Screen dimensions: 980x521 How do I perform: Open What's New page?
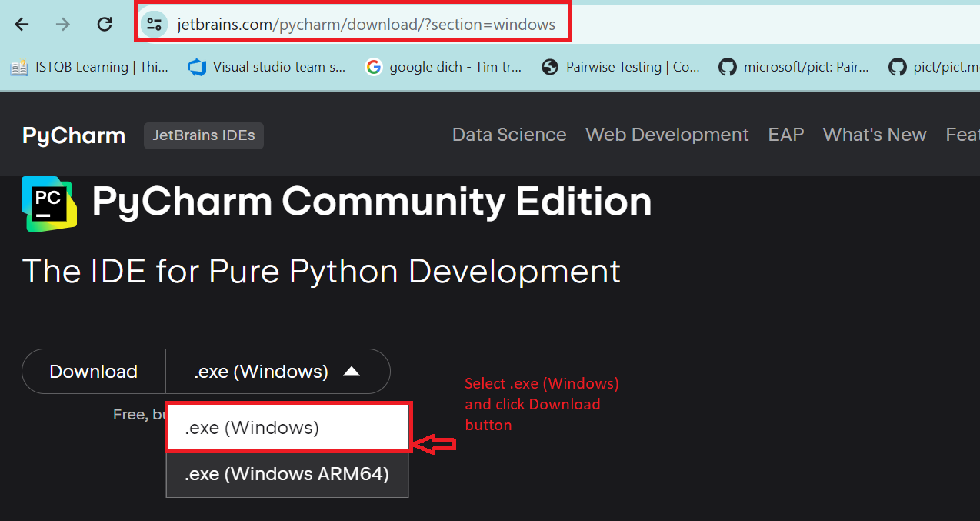click(x=874, y=135)
